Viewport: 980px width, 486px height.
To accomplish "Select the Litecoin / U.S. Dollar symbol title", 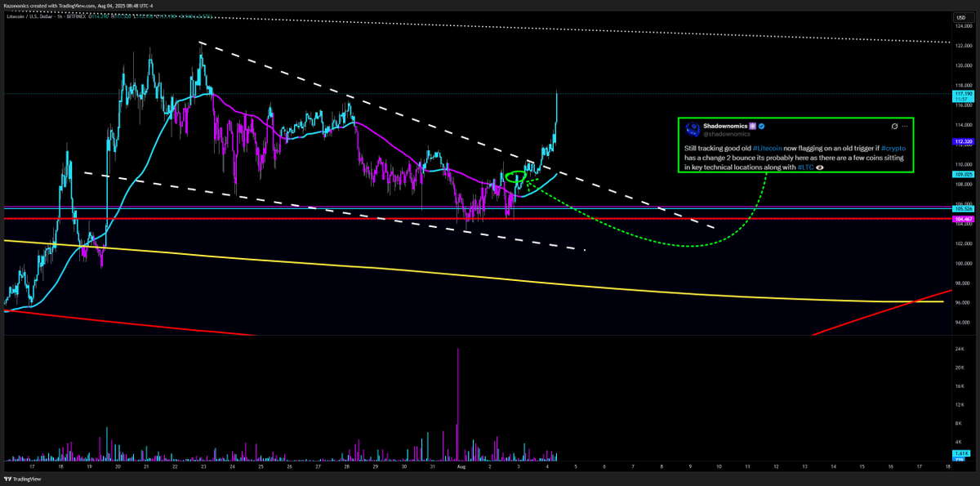I will [x=29, y=17].
